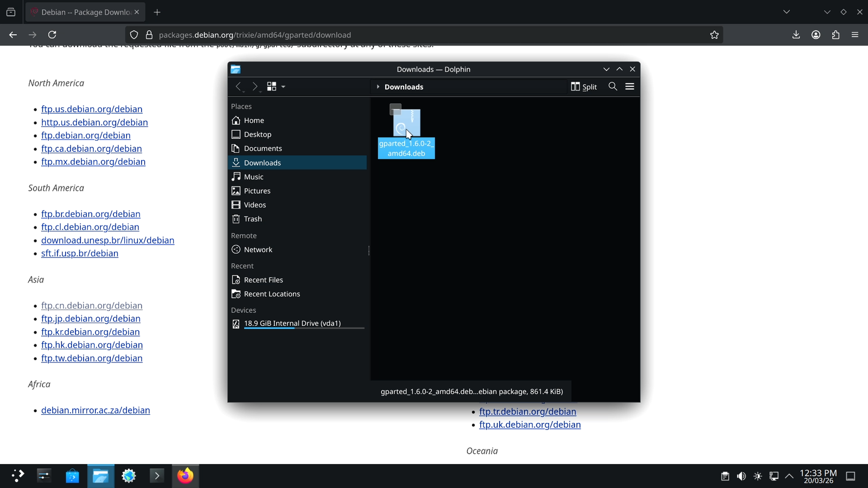Open Dolphin view mode dropdown arrow

click(283, 87)
